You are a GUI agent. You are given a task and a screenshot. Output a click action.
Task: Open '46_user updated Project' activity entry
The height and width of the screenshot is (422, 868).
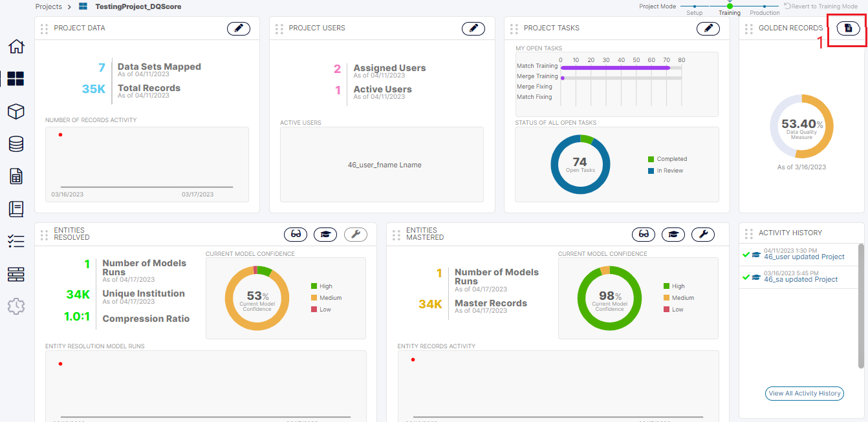[x=804, y=257]
